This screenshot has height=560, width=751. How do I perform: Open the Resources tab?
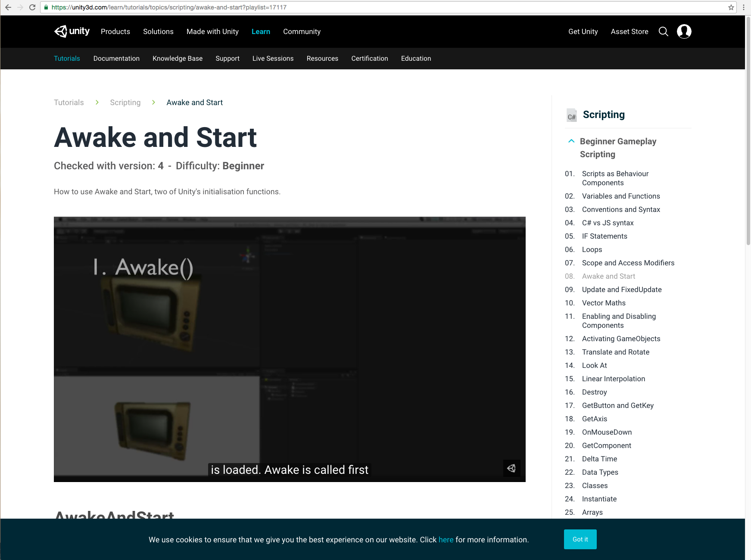tap(322, 59)
